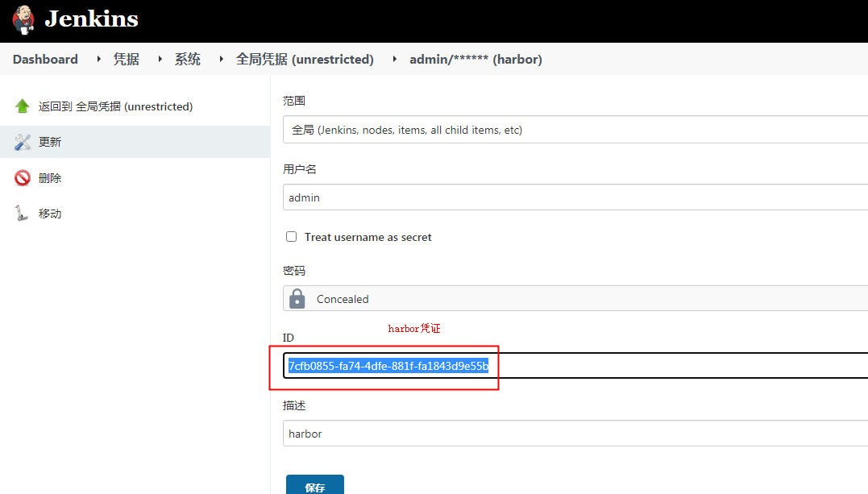
Task: Toggle Treat username as secret checkbox
Action: point(291,236)
